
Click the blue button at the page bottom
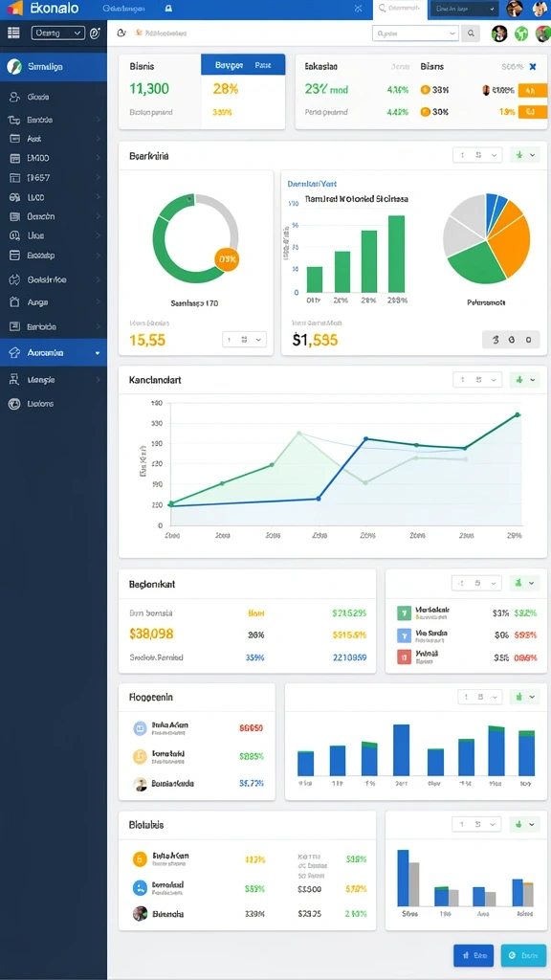click(x=474, y=956)
